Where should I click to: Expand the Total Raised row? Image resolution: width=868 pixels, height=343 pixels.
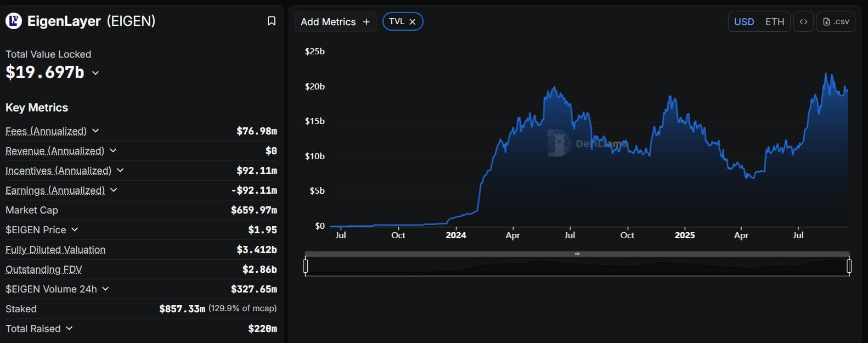[x=69, y=328]
